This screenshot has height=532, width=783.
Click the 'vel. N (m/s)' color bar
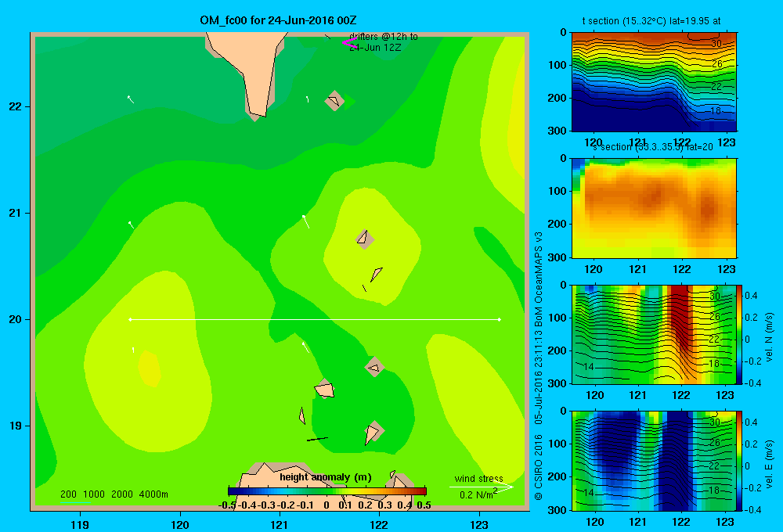point(740,334)
